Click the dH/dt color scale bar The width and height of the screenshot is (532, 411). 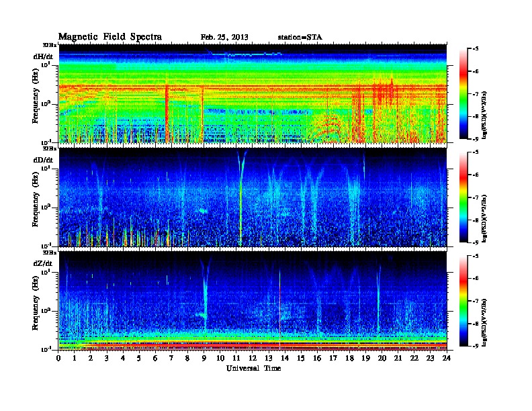point(463,94)
